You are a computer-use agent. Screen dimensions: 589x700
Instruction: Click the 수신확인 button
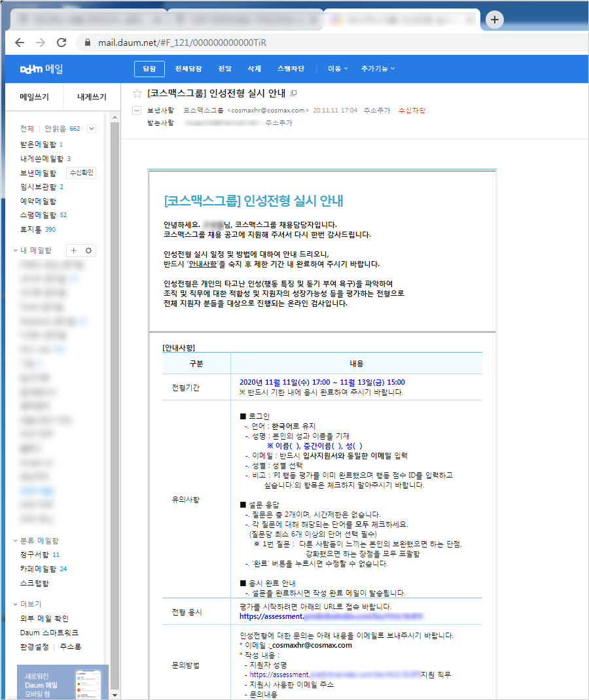pyautogui.click(x=81, y=172)
